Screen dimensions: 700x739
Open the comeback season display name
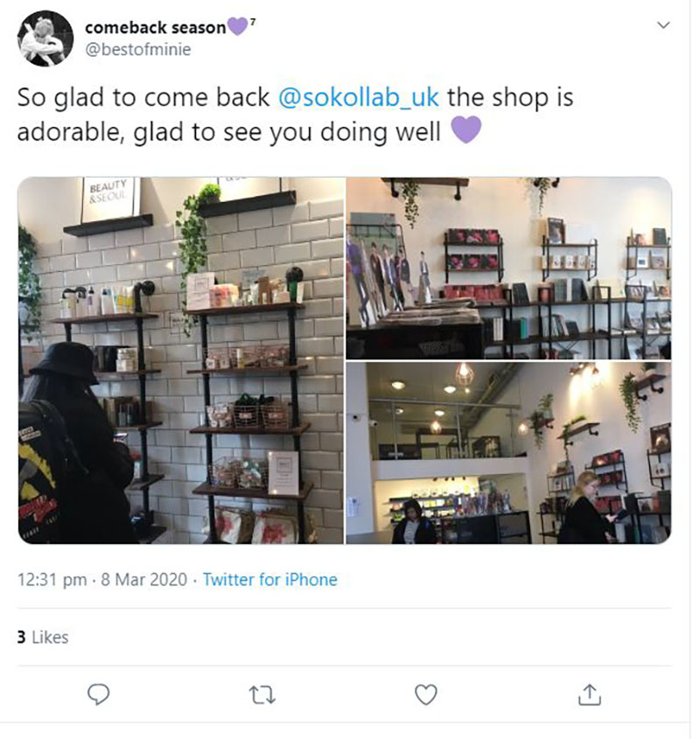[x=155, y=27]
